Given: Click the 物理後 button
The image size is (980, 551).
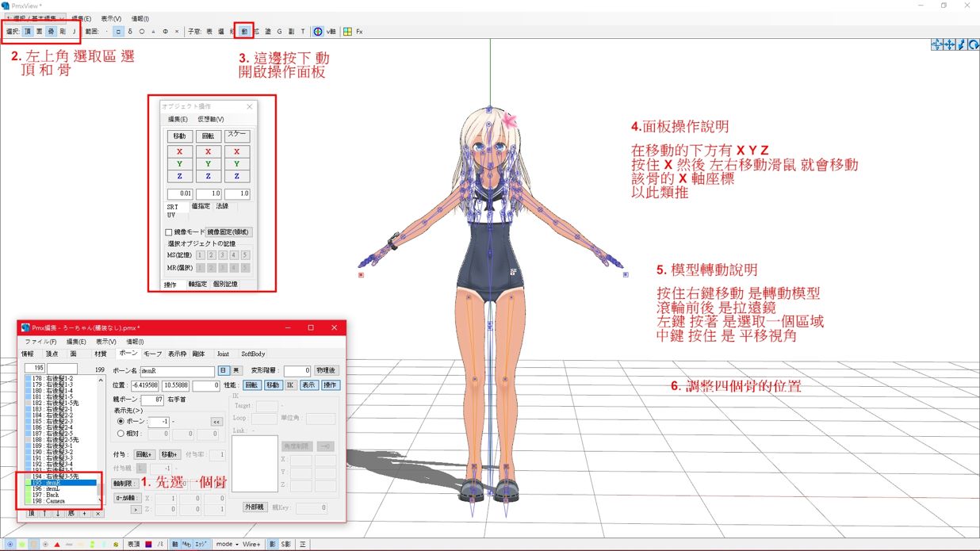Looking at the screenshot, I should [x=326, y=370].
